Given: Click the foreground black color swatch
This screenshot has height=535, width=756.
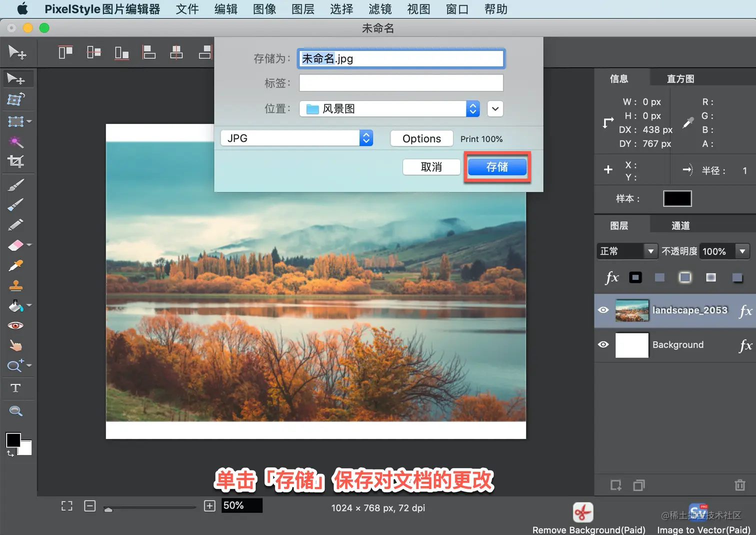Looking at the screenshot, I should (13, 440).
